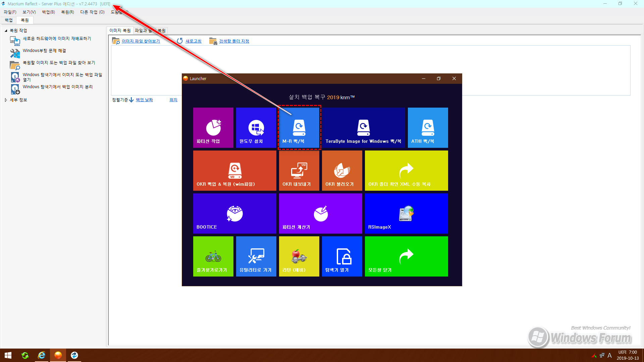Open the OKR 내보내기 tile
This screenshot has width=644, height=362.
[x=299, y=171]
